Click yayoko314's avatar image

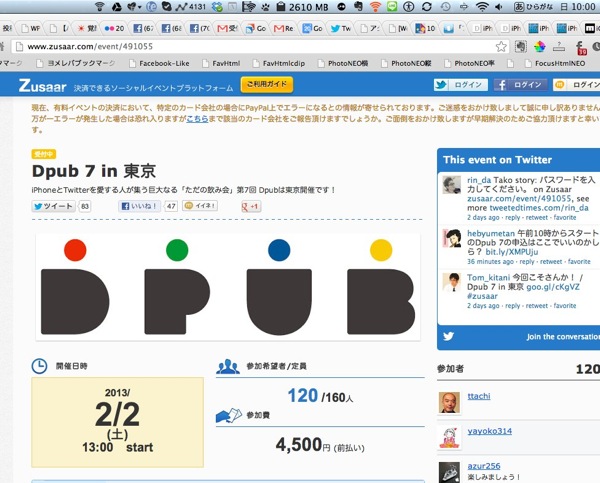pyautogui.click(x=449, y=438)
